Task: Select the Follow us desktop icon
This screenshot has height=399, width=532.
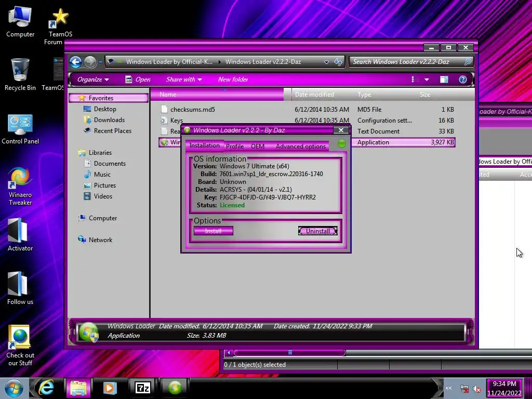Action: pos(20,288)
